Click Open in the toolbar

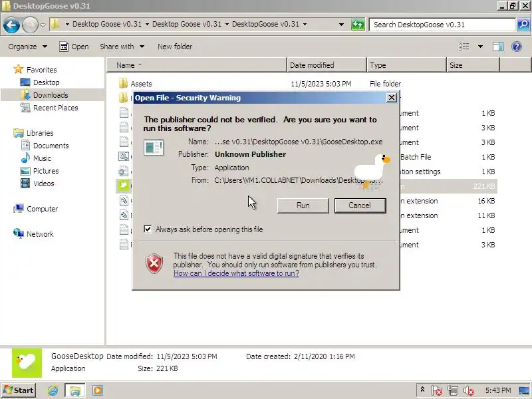74,47
